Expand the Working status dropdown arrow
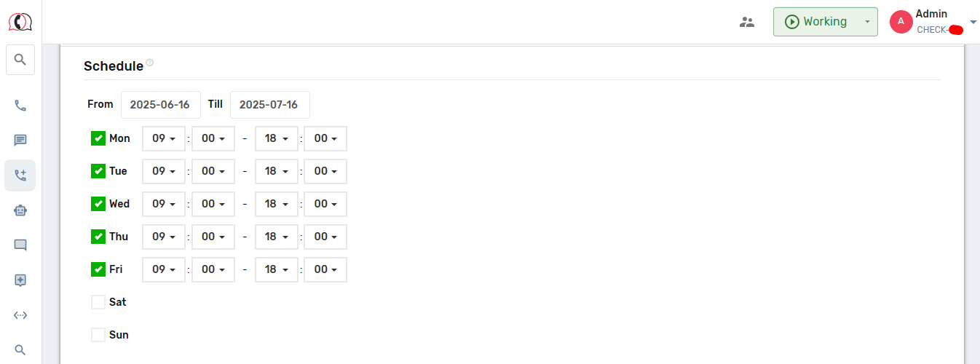 pyautogui.click(x=866, y=22)
